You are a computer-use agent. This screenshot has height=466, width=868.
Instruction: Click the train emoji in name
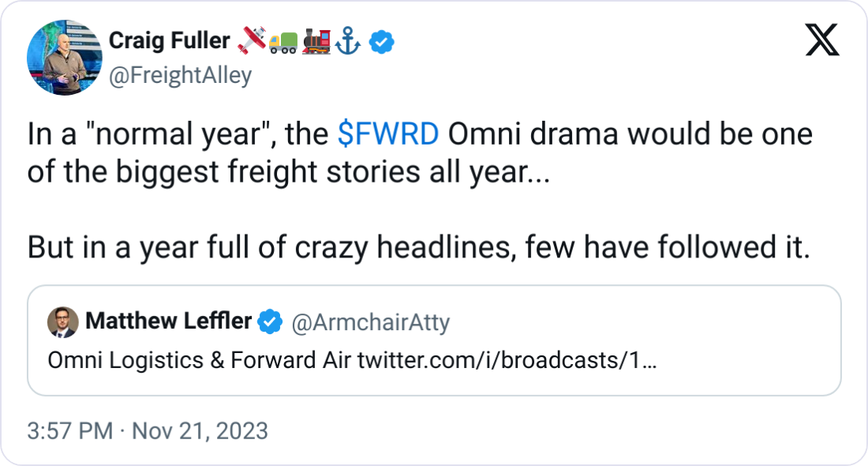coord(316,42)
